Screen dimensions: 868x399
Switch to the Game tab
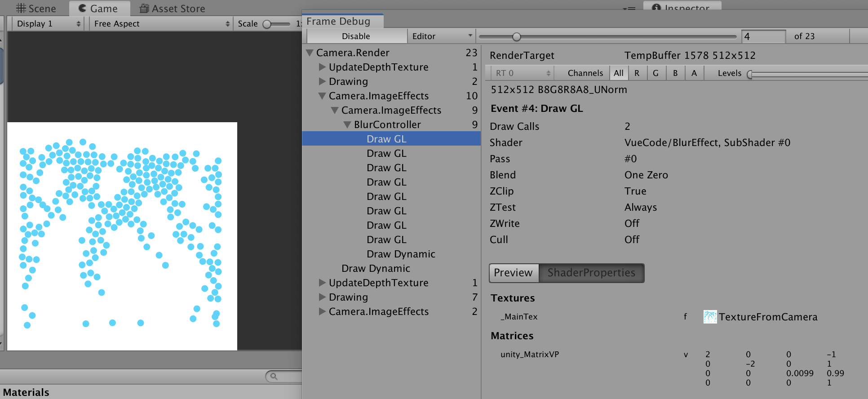coord(98,8)
